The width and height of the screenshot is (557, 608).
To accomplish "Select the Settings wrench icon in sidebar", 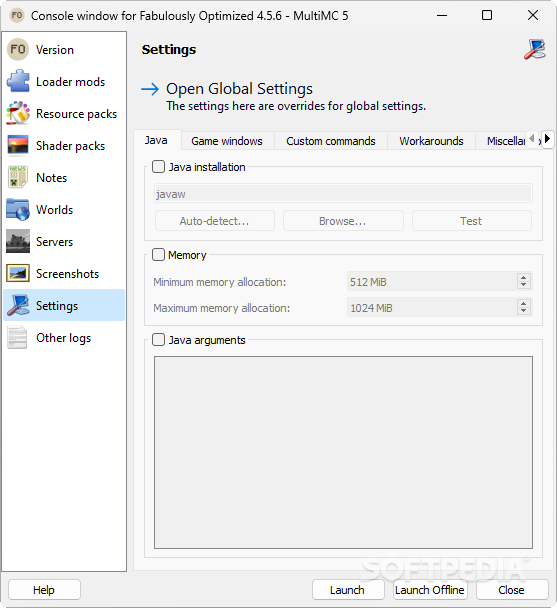I will 17,306.
